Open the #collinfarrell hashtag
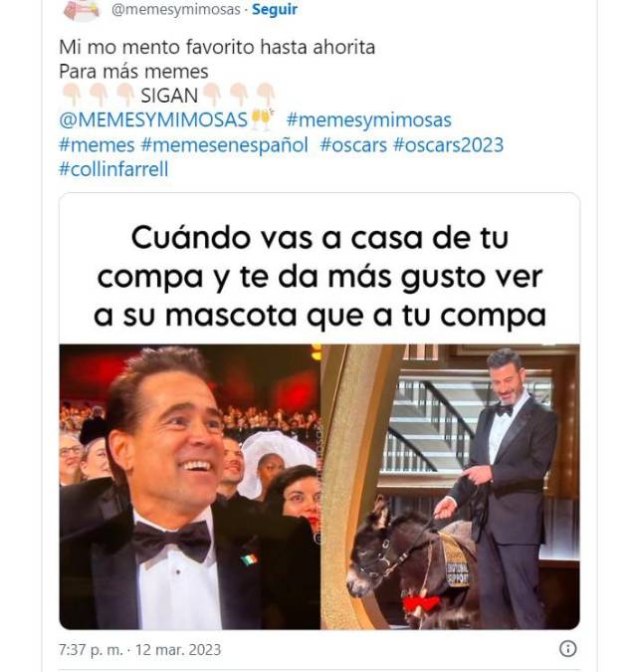The image size is (640, 672). 113,169
